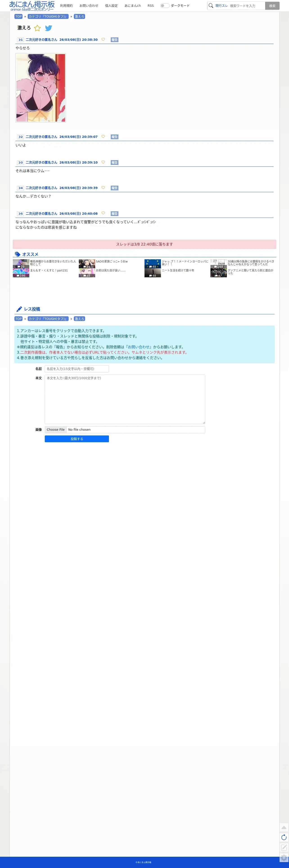Viewport: 289px width, 868px height.
Task: Report post 4 with 報告 button
Action: (x=115, y=188)
